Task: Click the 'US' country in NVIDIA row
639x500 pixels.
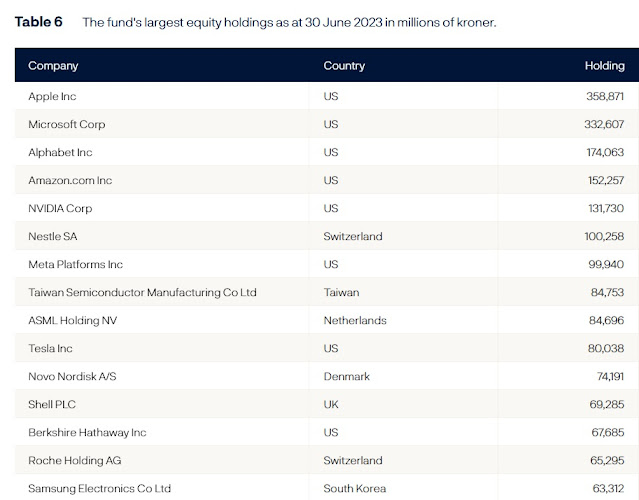Action: (x=331, y=208)
